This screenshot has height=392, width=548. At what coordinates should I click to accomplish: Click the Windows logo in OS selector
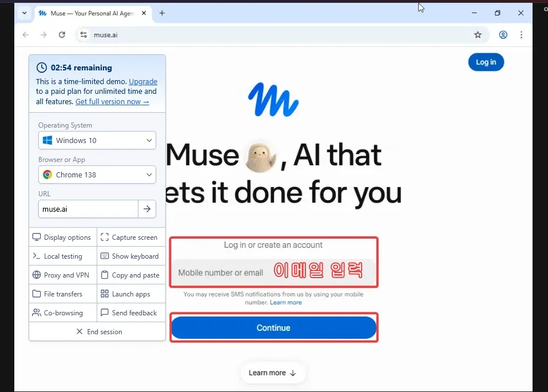click(47, 140)
